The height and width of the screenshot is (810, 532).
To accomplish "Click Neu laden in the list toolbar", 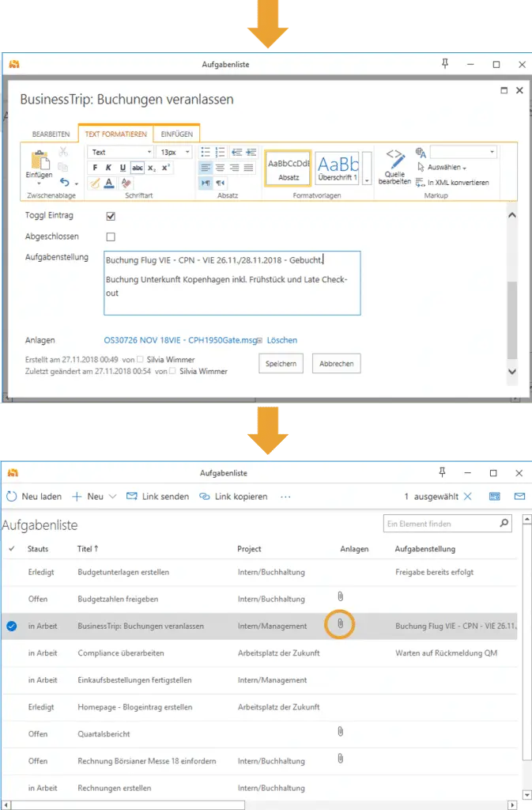I will pyautogui.click(x=34, y=497).
